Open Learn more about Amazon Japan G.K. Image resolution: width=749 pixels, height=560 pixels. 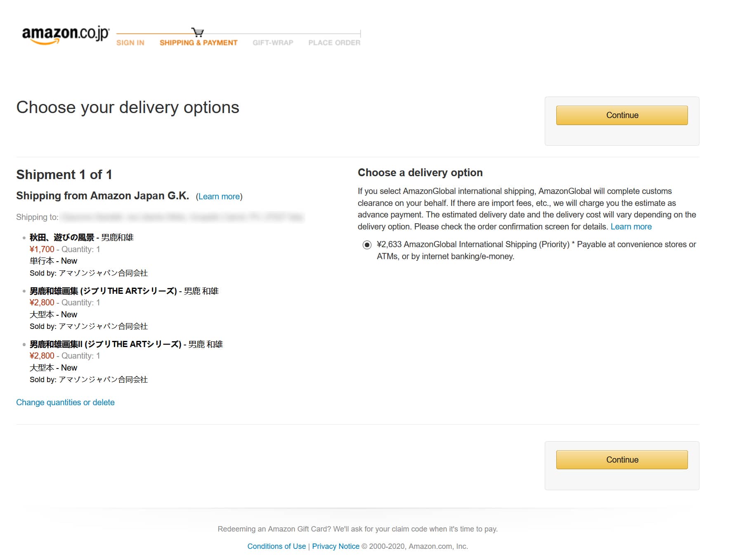pyautogui.click(x=219, y=196)
